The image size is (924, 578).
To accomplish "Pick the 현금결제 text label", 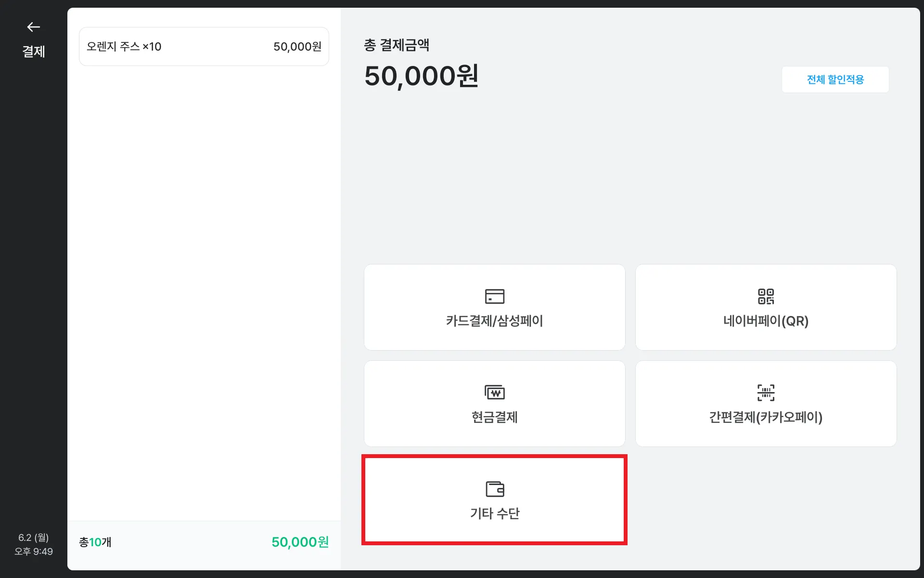I will (x=494, y=417).
